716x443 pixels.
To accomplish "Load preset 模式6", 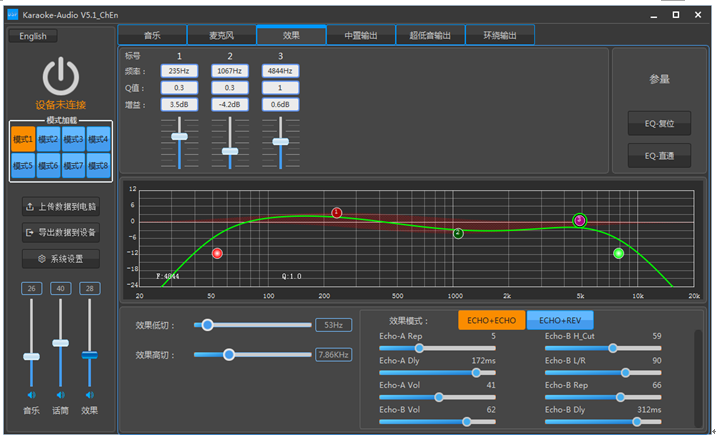I will coord(48,166).
